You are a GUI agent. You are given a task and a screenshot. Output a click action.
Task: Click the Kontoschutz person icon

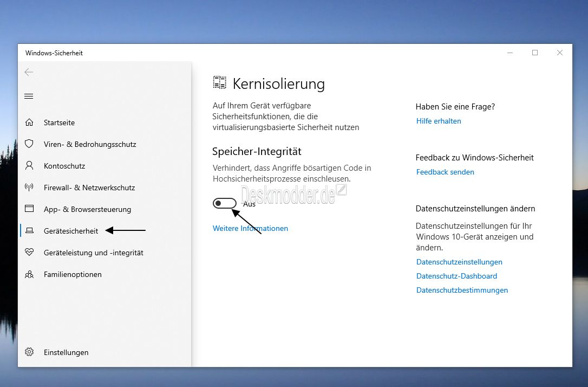pos(29,166)
